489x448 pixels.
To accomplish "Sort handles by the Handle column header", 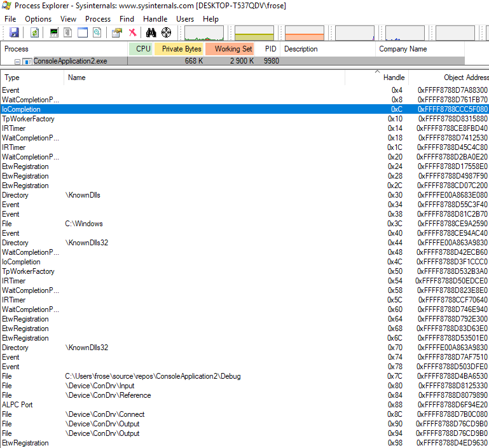I will pyautogui.click(x=376, y=78).
